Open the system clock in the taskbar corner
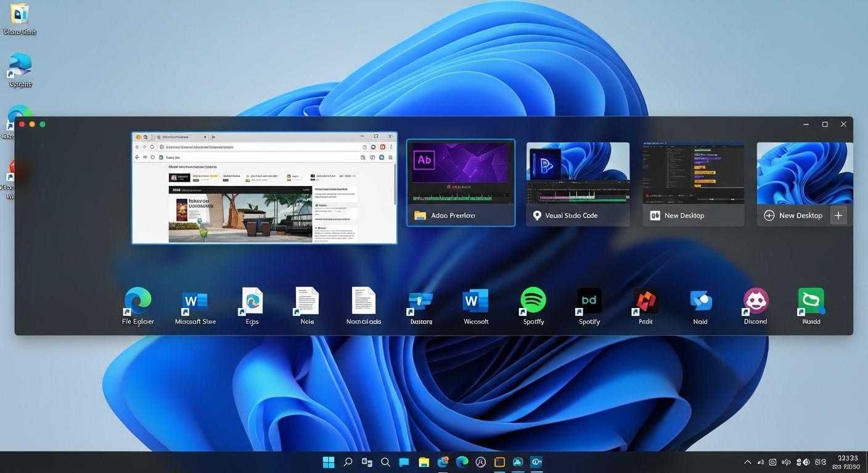868x473 pixels. [x=848, y=461]
